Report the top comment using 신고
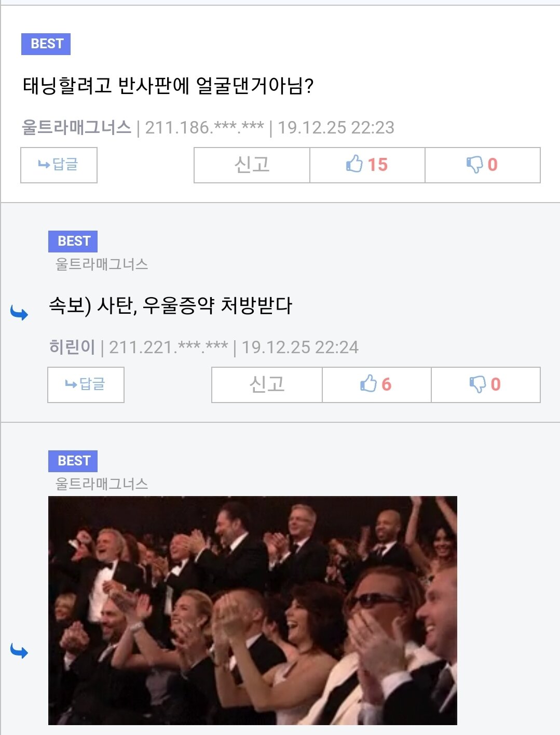 coord(252,165)
